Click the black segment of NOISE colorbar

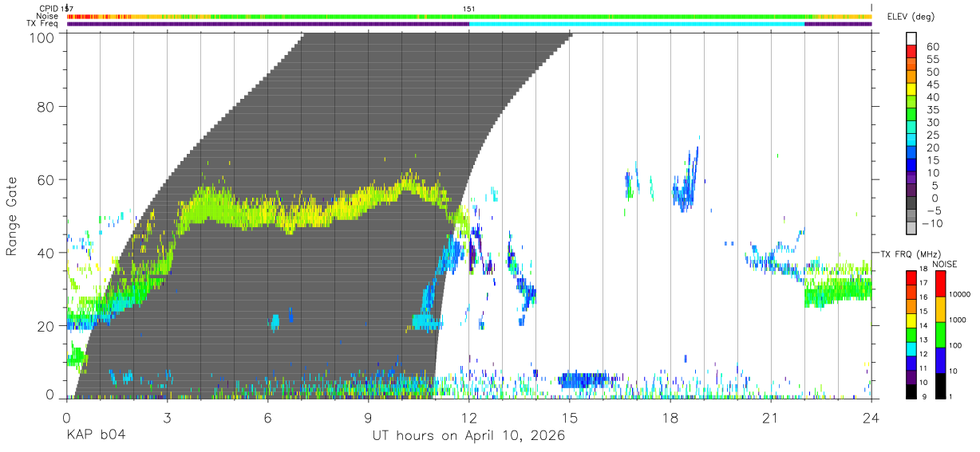click(940, 385)
